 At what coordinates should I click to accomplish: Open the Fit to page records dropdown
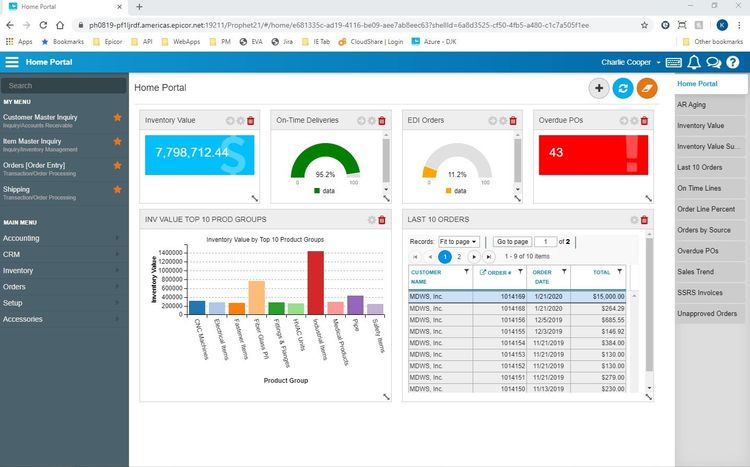coord(458,242)
